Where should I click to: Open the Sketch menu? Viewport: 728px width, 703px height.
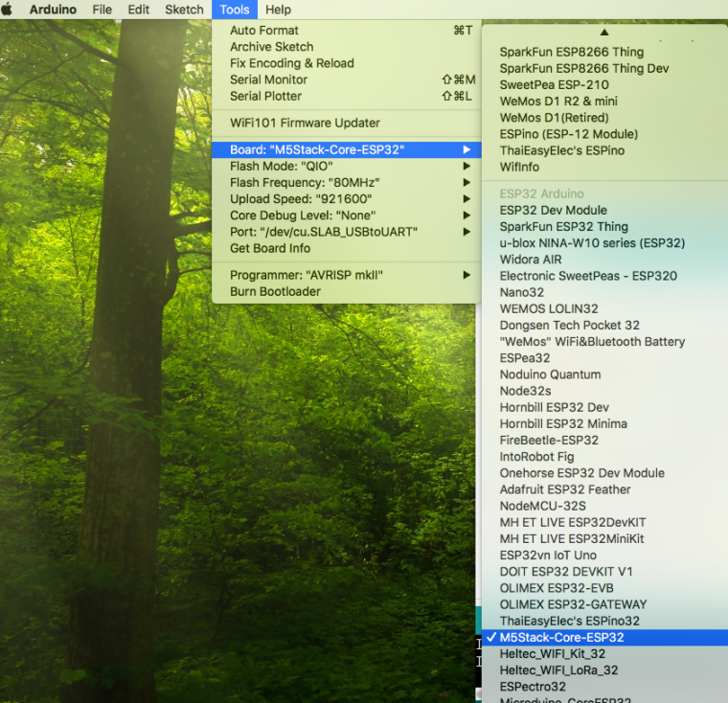pyautogui.click(x=184, y=10)
